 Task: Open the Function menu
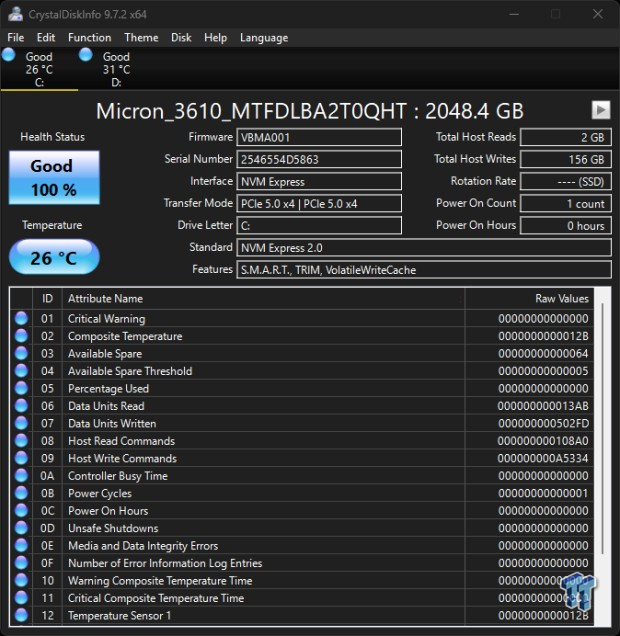[x=89, y=38]
